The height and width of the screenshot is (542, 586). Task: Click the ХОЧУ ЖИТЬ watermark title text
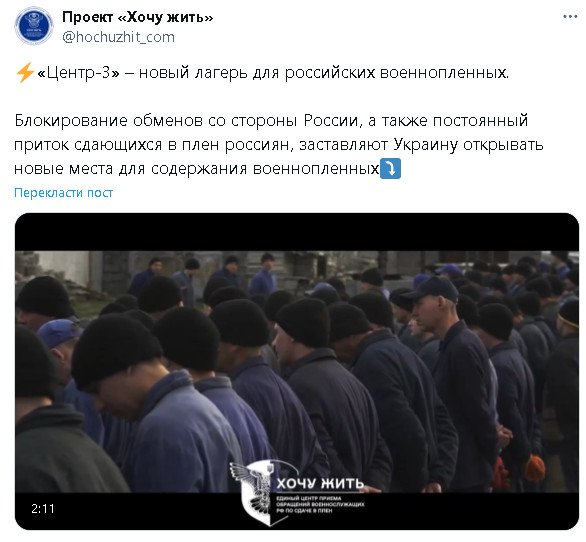pyautogui.click(x=320, y=483)
